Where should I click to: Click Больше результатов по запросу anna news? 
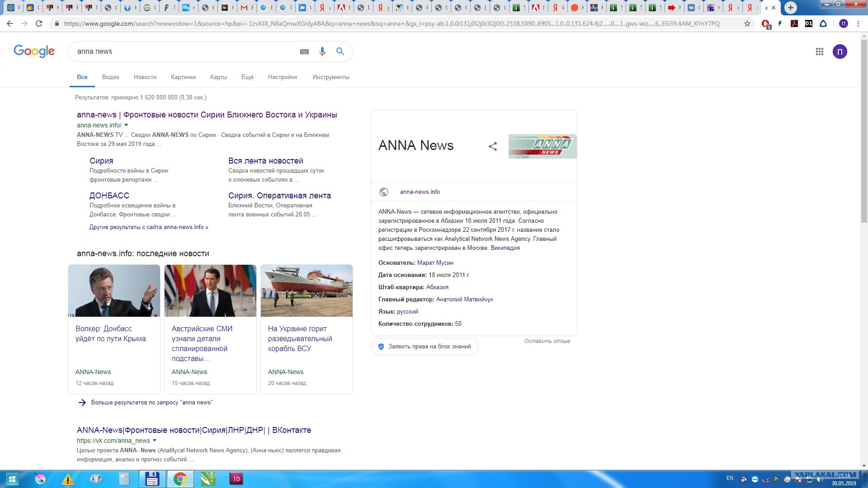click(152, 403)
